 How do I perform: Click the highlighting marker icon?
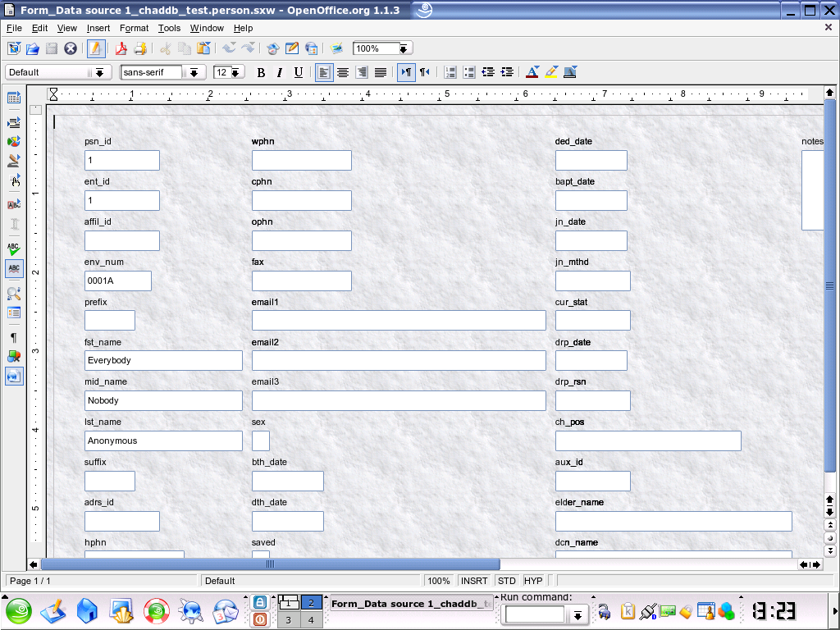point(551,72)
